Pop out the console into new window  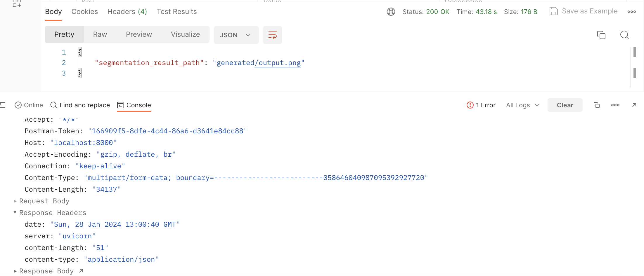coord(634,105)
